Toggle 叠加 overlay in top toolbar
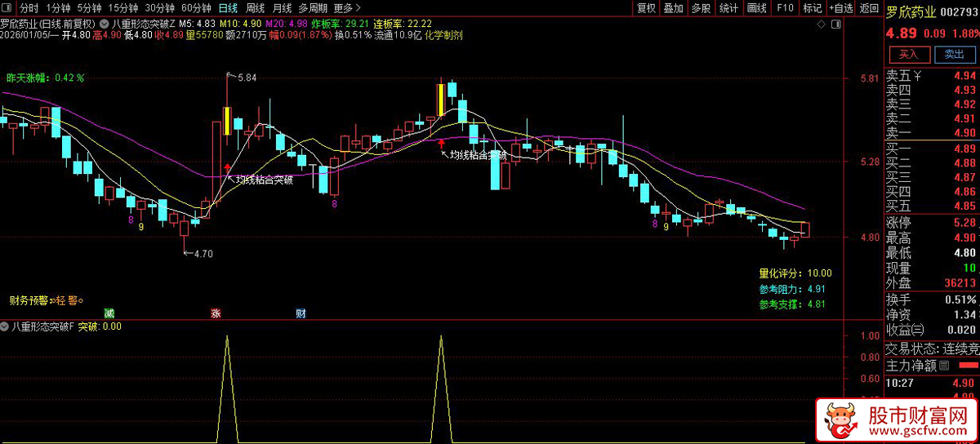Image resolution: width=980 pixels, height=444 pixels. click(674, 8)
